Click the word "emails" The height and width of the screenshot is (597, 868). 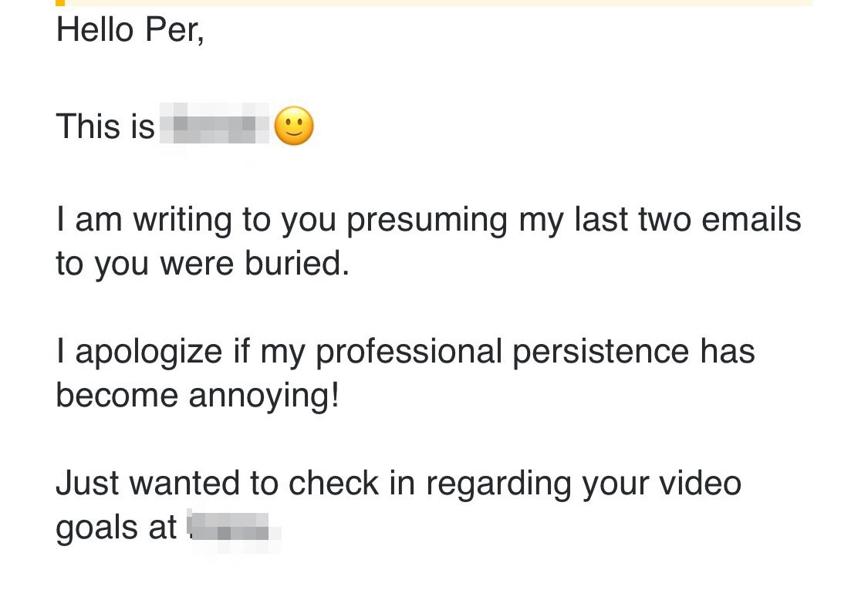pyautogui.click(x=751, y=218)
